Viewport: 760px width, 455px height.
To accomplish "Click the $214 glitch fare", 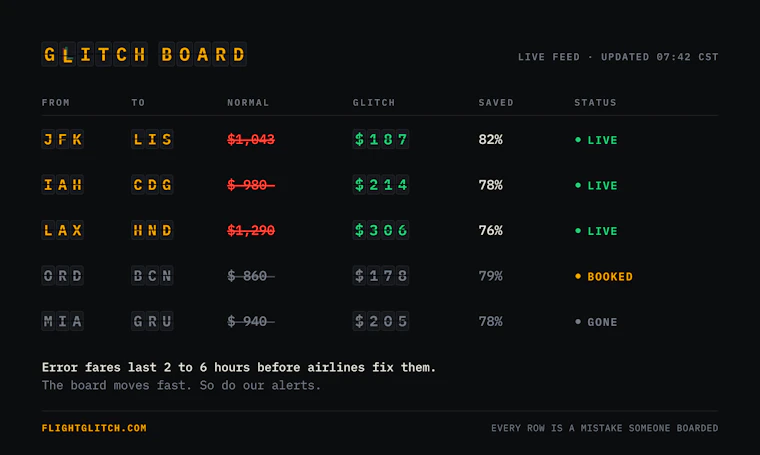I will pos(381,185).
